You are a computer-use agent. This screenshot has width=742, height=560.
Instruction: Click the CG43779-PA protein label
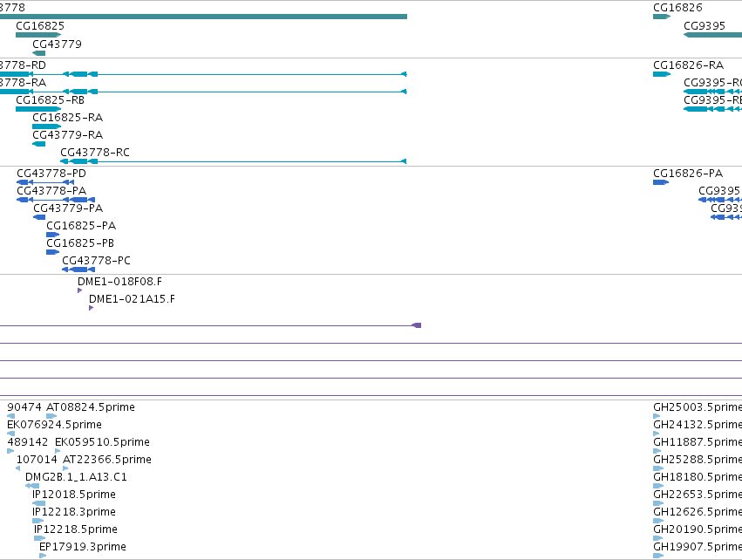tap(68, 208)
